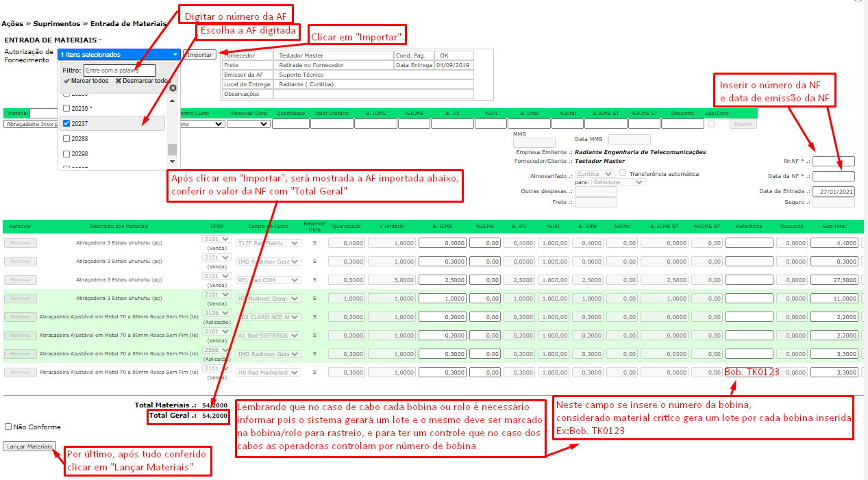Click the 'Desmarcar todos' option
The width and height of the screenshot is (868, 480).
coord(141,81)
